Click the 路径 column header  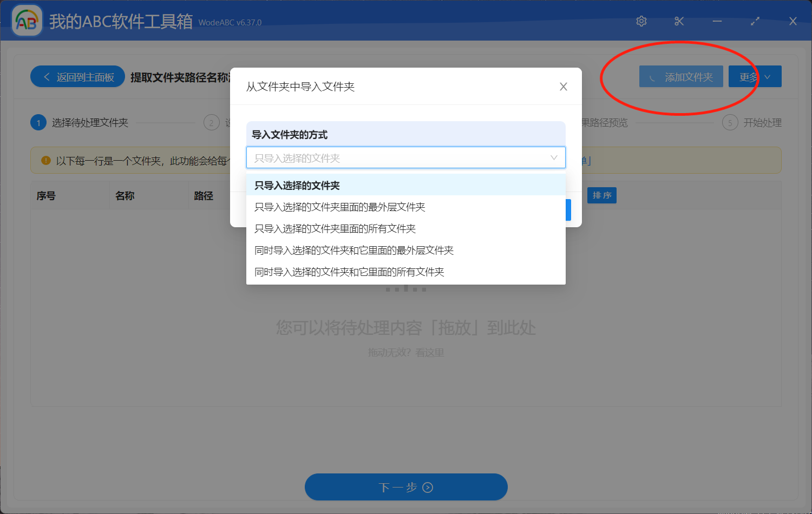[x=204, y=195]
